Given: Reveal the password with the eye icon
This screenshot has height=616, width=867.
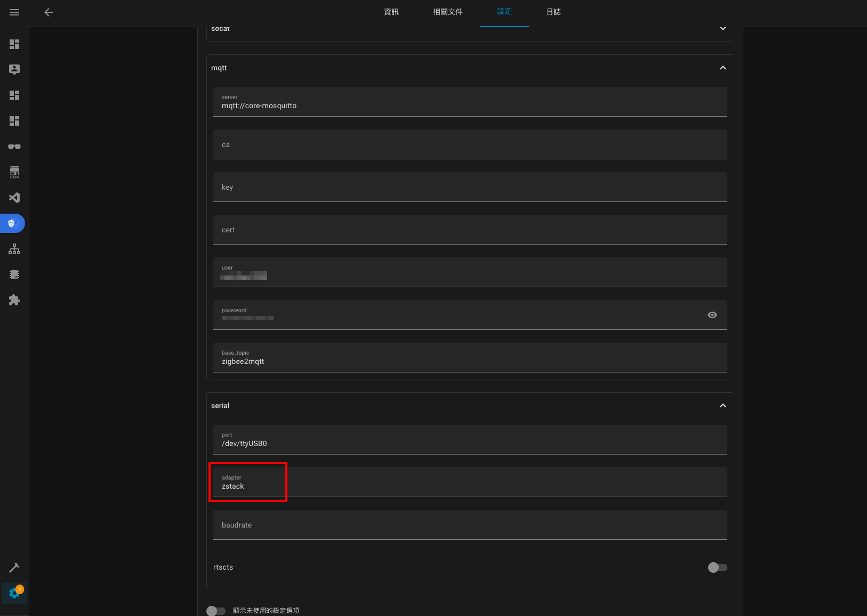Looking at the screenshot, I should [712, 315].
